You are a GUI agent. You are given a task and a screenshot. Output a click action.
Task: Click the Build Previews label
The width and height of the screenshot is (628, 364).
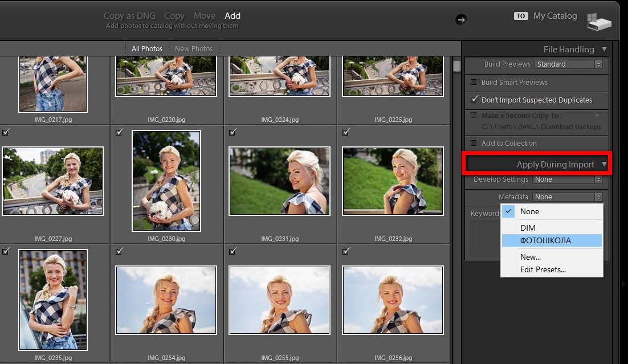click(507, 64)
